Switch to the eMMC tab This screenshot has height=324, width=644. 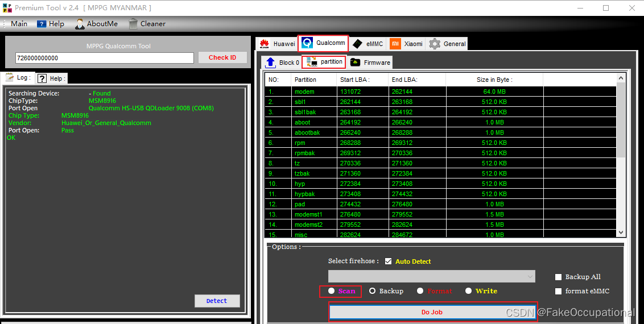tap(368, 44)
